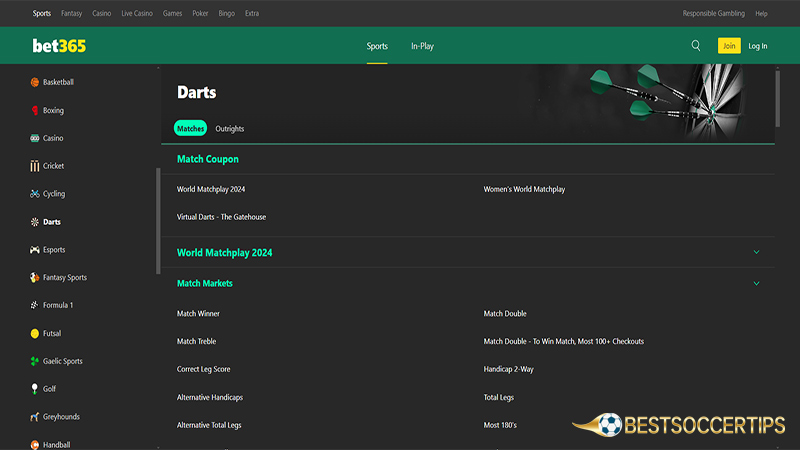Click the Handball icon
The image size is (800, 450).
(x=35, y=445)
